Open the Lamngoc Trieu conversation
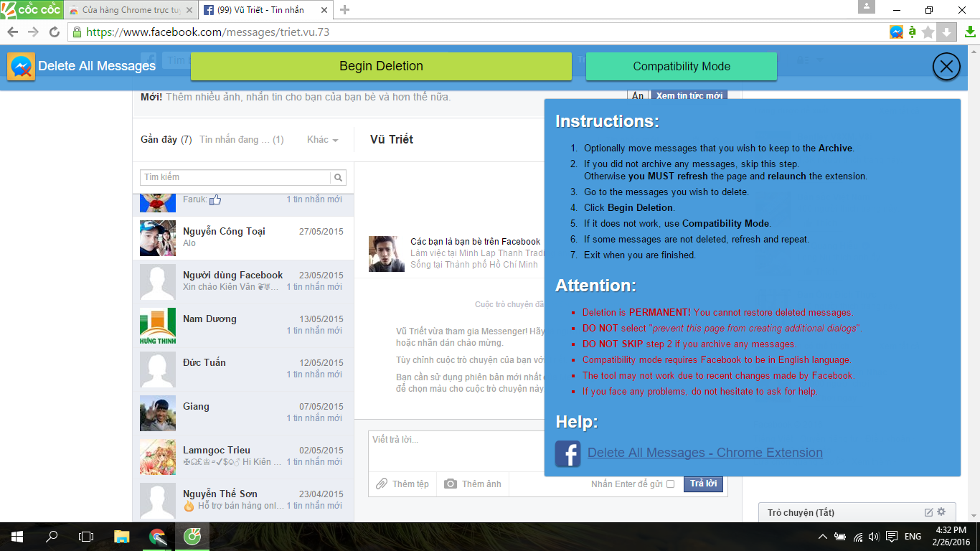This screenshot has height=551, width=980. pos(243,457)
